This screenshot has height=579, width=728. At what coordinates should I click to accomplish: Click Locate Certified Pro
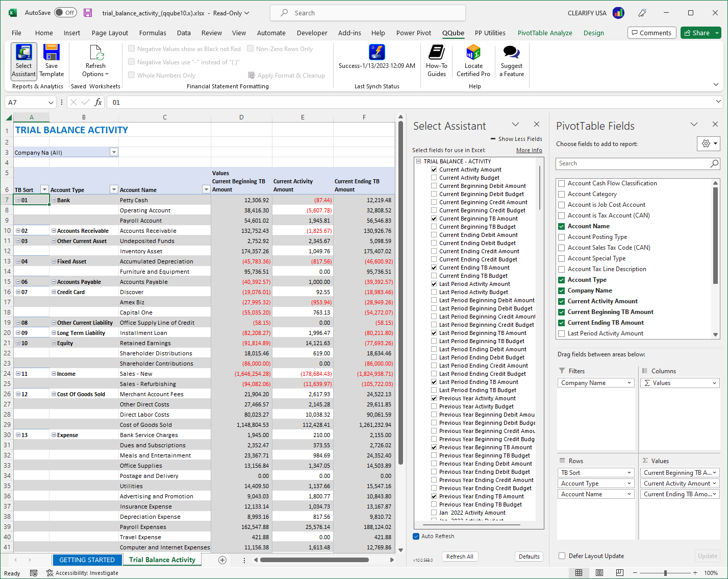pos(473,60)
